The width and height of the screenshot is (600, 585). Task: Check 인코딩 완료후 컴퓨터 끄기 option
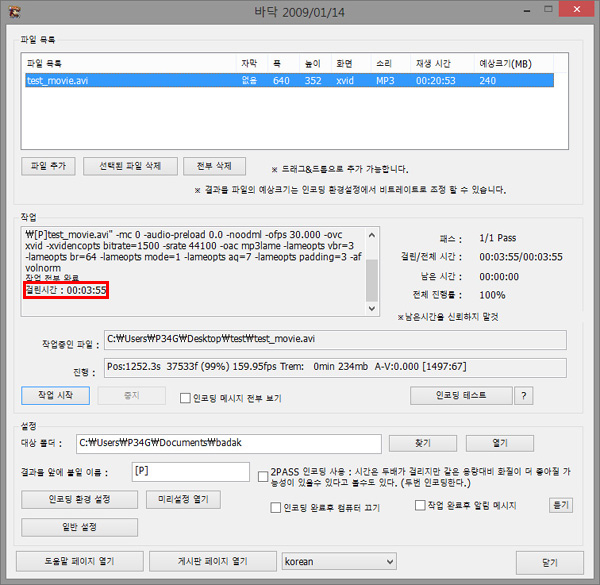(276, 507)
